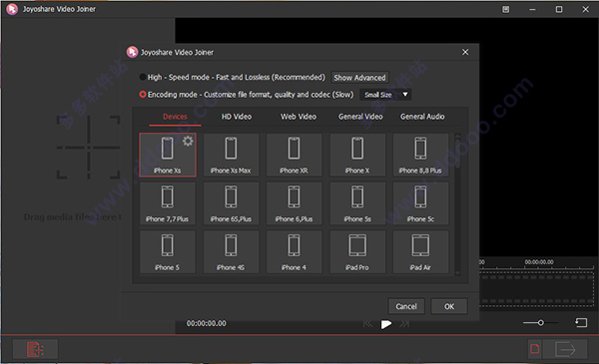Open the file list icon at bottom left
This screenshot has height=364, width=599.
click(35, 349)
